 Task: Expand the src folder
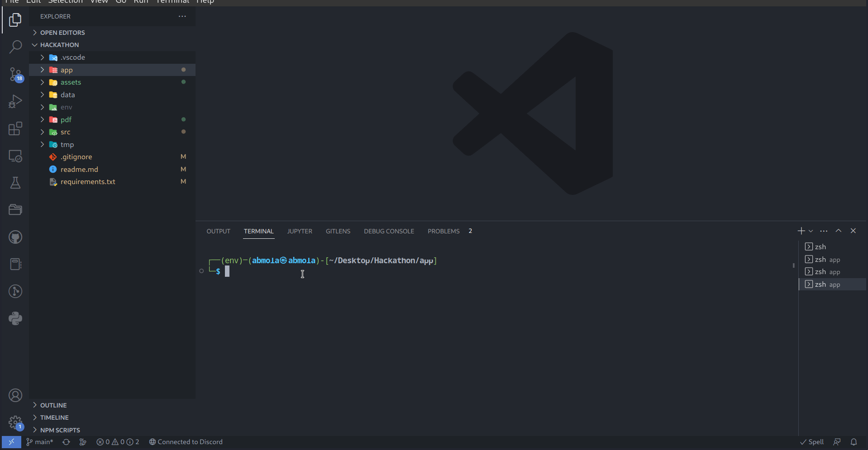(112, 132)
